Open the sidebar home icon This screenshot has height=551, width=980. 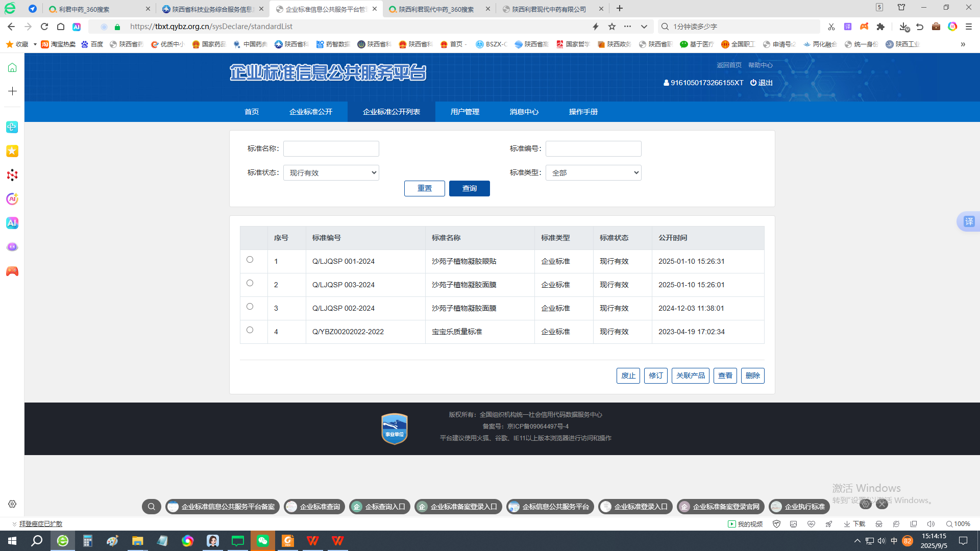(12, 68)
